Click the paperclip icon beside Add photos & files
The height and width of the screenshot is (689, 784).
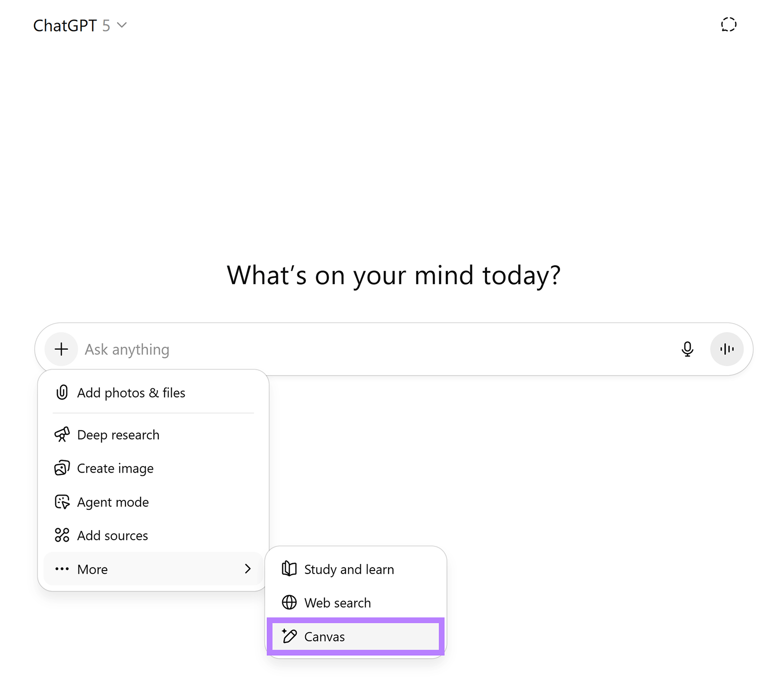[62, 392]
